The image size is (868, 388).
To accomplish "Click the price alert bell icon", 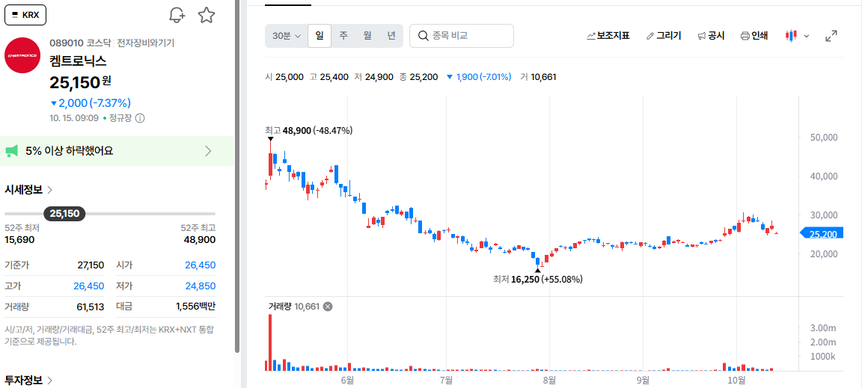I will tap(177, 15).
